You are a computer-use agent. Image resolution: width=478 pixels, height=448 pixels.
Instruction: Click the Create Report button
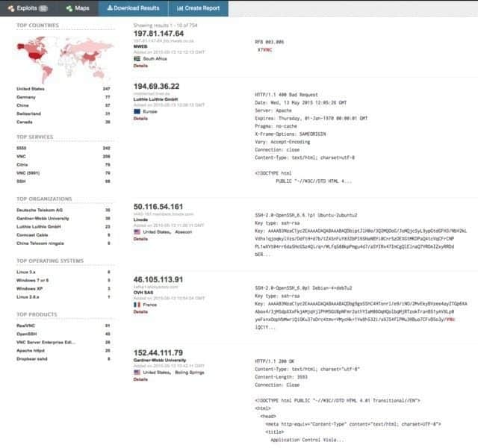click(198, 8)
